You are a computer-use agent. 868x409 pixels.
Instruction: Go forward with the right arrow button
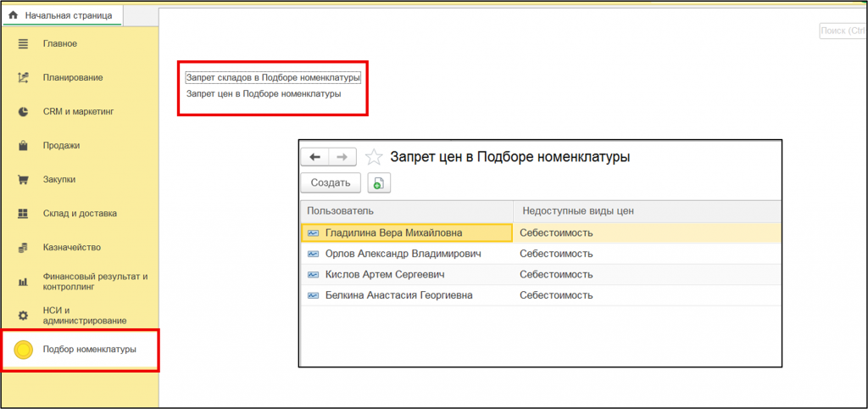click(342, 157)
